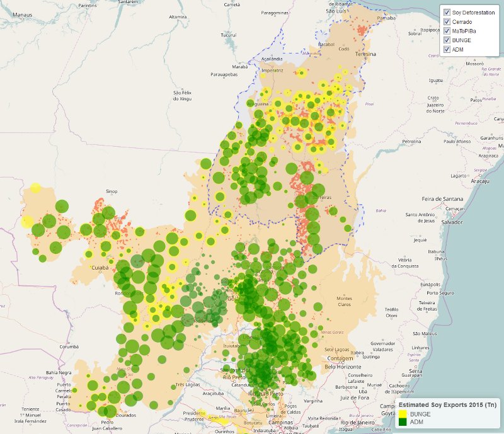Click the Estimated Soy Exports 2015 title
The height and width of the screenshot is (434, 504).
(447, 405)
